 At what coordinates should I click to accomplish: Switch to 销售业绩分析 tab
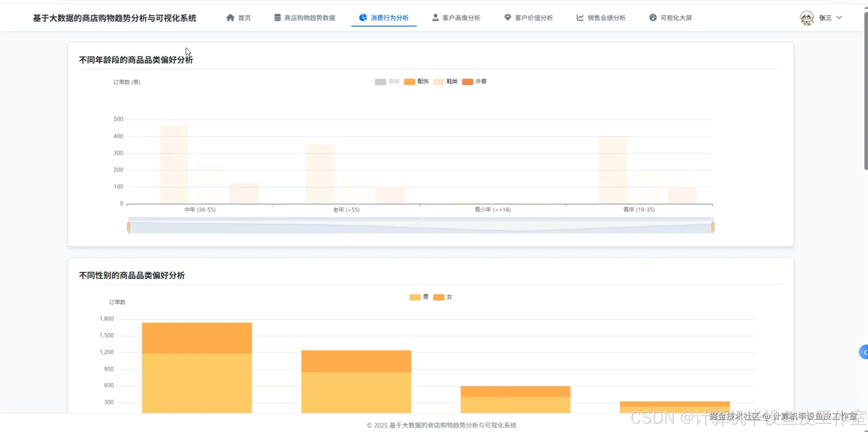pyautogui.click(x=606, y=18)
